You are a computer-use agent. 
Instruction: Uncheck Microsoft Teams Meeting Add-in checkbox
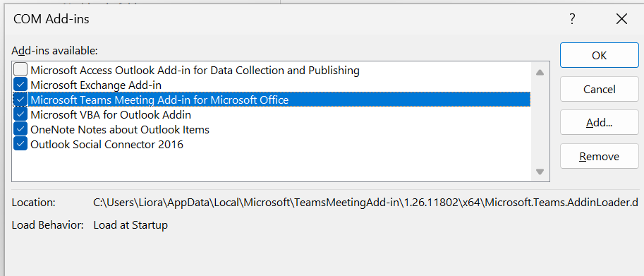(x=20, y=100)
